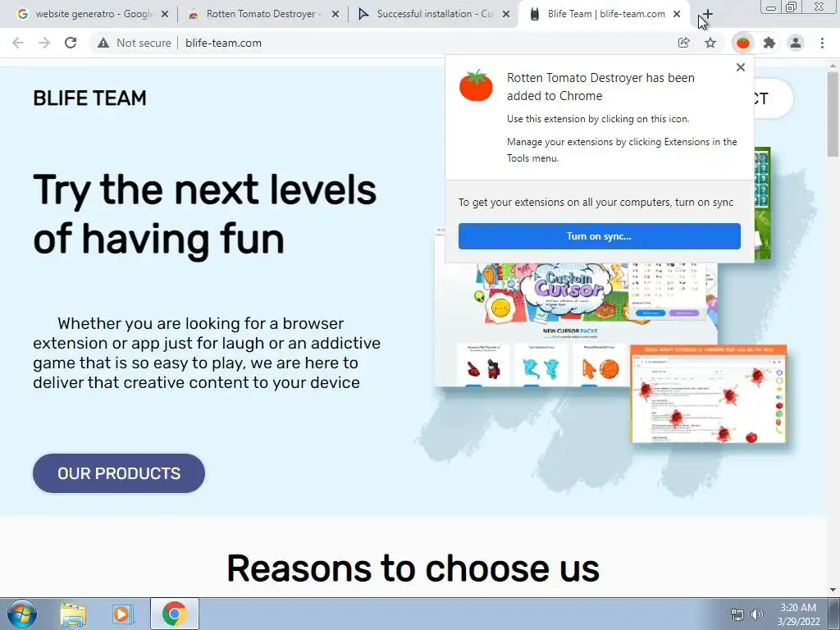Image resolution: width=840 pixels, height=630 pixels.
Task: Close the Blife Team tab
Action: 677,15
